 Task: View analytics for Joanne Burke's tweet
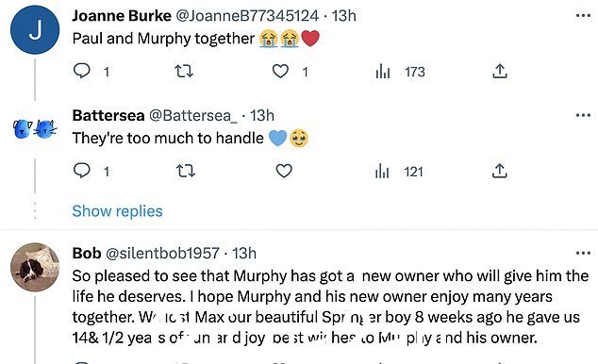383,72
